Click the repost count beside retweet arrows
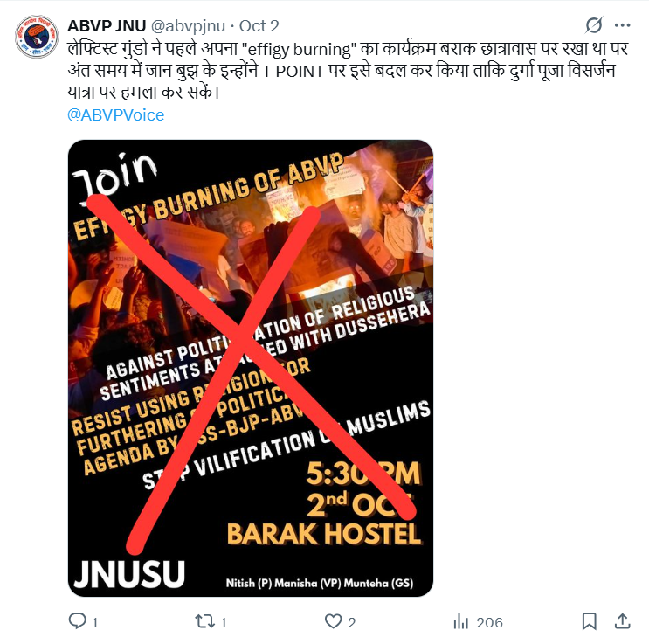The width and height of the screenshot is (649, 644). point(223,622)
